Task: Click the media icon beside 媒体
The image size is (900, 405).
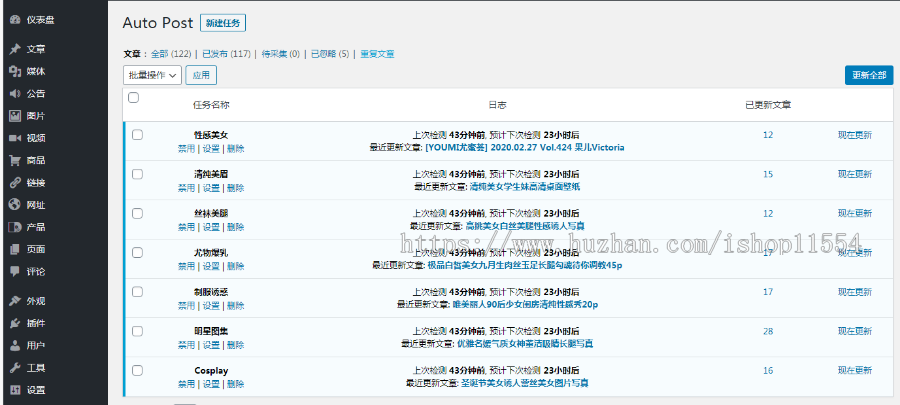Action: point(15,72)
